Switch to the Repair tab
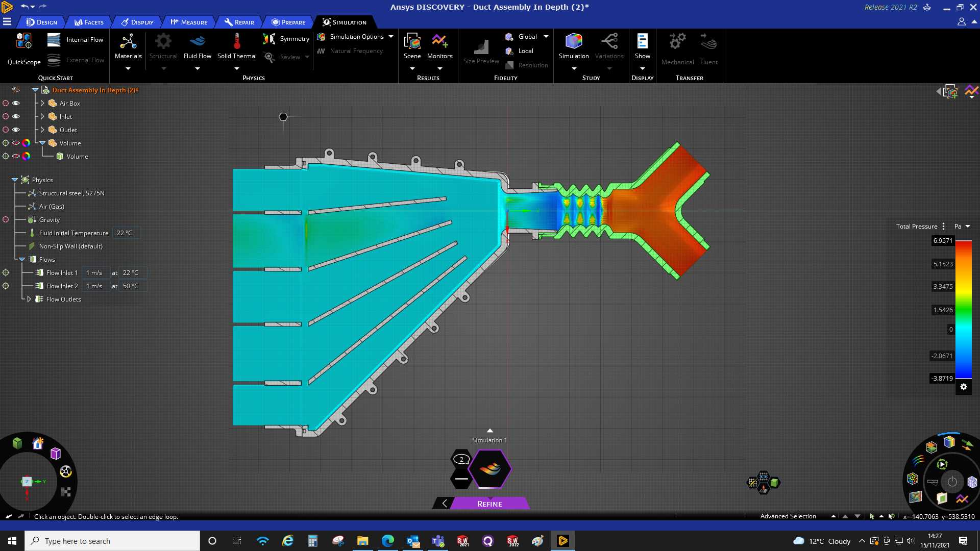 point(239,22)
